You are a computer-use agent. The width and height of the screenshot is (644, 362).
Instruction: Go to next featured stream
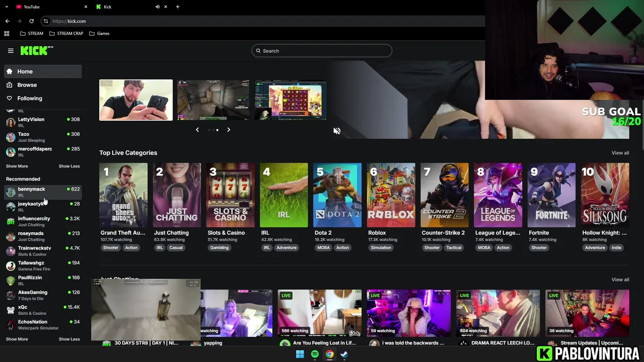tap(228, 130)
